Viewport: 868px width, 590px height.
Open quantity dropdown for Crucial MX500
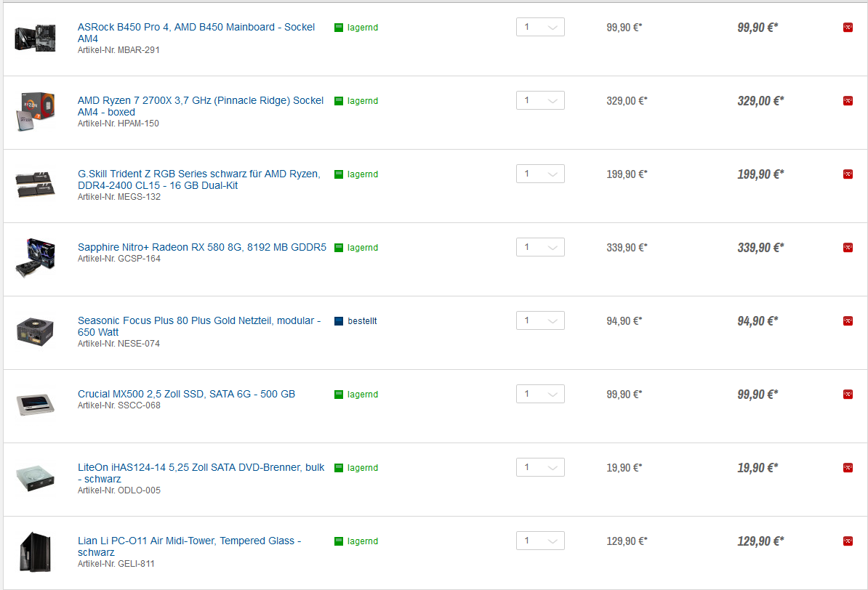pos(540,394)
